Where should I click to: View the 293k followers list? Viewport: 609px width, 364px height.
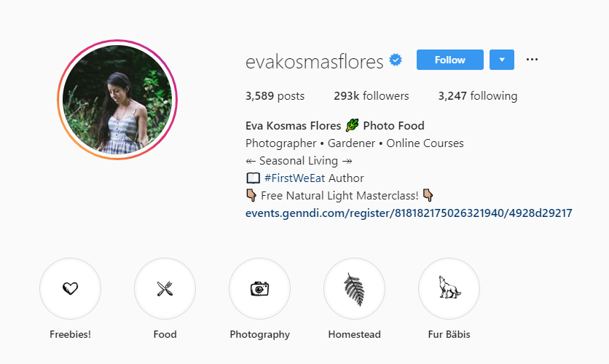pos(372,96)
